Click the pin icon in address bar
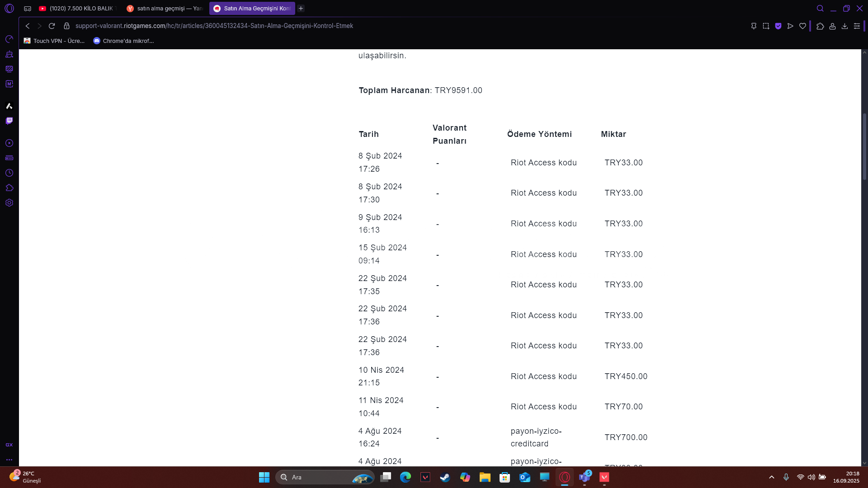Image resolution: width=868 pixels, height=488 pixels. point(754,26)
